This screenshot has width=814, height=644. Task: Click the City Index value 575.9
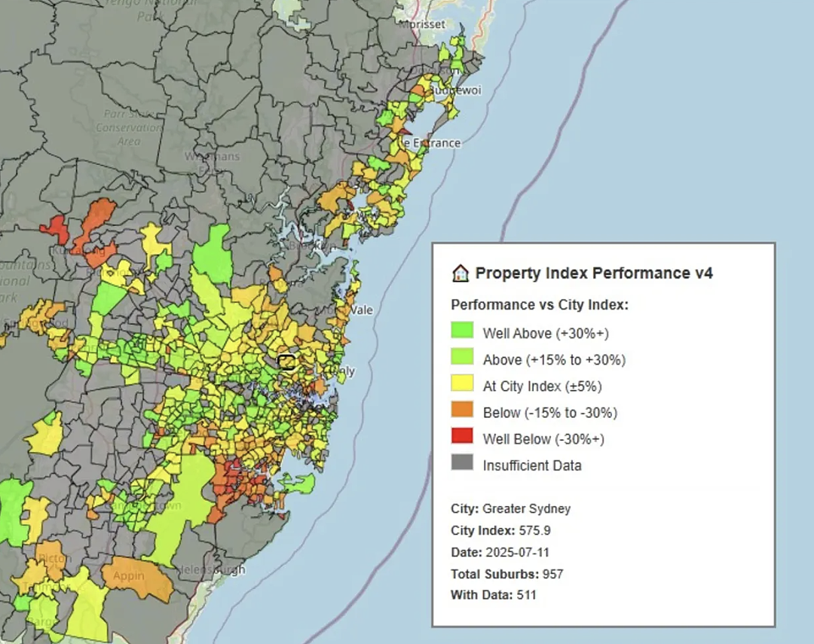(534, 530)
